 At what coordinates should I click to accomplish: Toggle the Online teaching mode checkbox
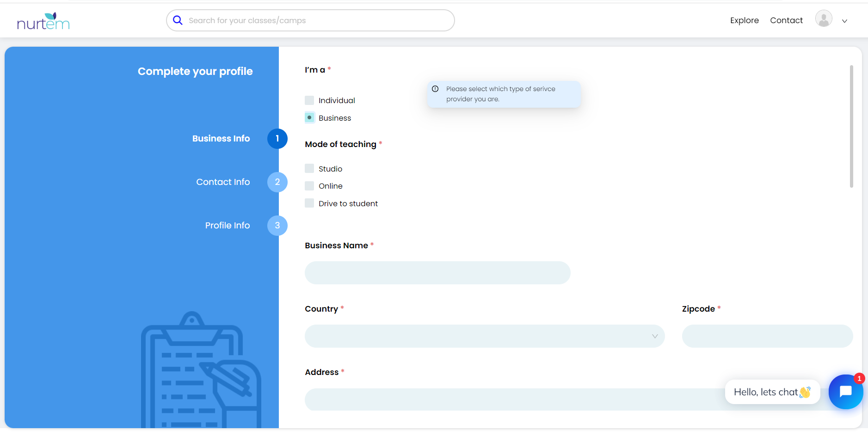(x=309, y=185)
